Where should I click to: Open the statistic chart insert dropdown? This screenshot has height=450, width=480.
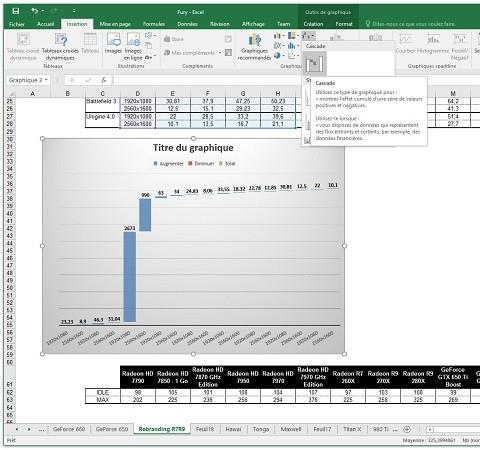tap(294, 45)
